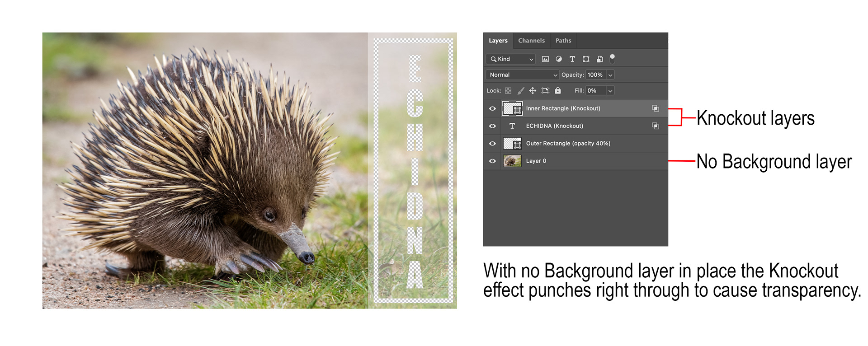
Task: Click blending options badge on Inner Rectangle layer
Action: click(x=655, y=108)
